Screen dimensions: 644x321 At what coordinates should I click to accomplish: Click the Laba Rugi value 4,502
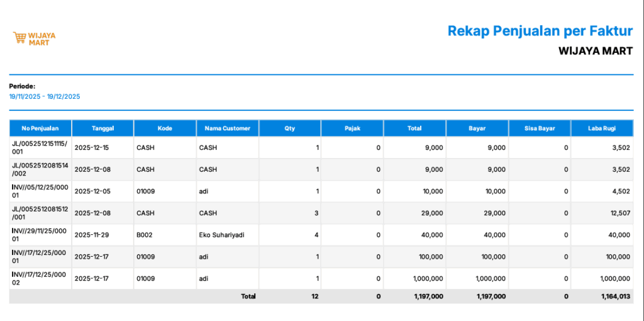(x=621, y=191)
